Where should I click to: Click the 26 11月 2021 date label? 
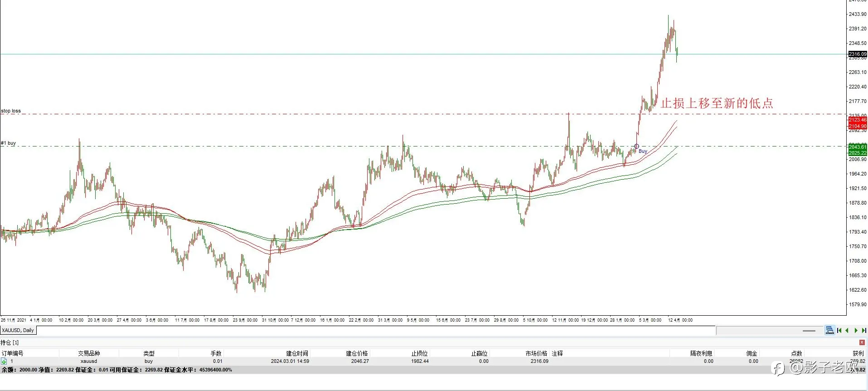click(14, 320)
